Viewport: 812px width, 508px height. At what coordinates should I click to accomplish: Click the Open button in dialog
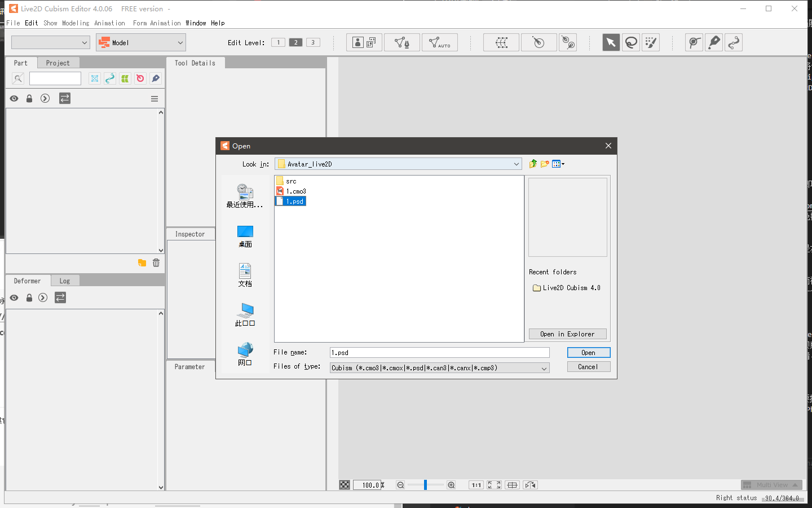point(588,353)
